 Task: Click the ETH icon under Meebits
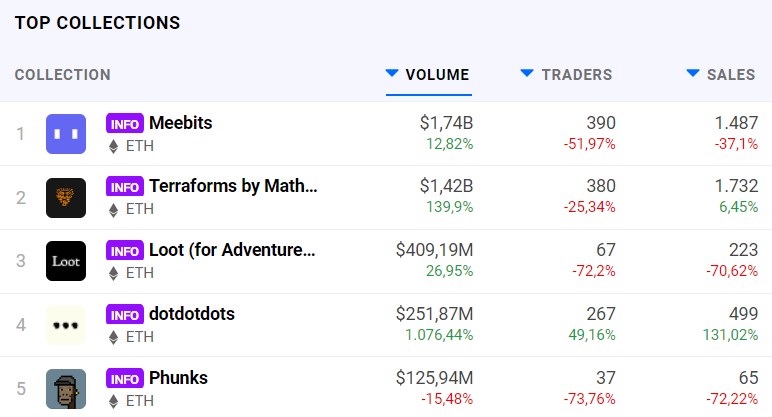pos(113,146)
